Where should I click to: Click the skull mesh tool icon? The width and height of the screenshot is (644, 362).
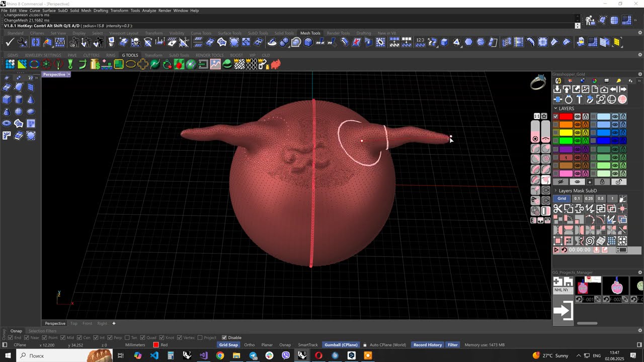pyautogui.click(x=135, y=42)
